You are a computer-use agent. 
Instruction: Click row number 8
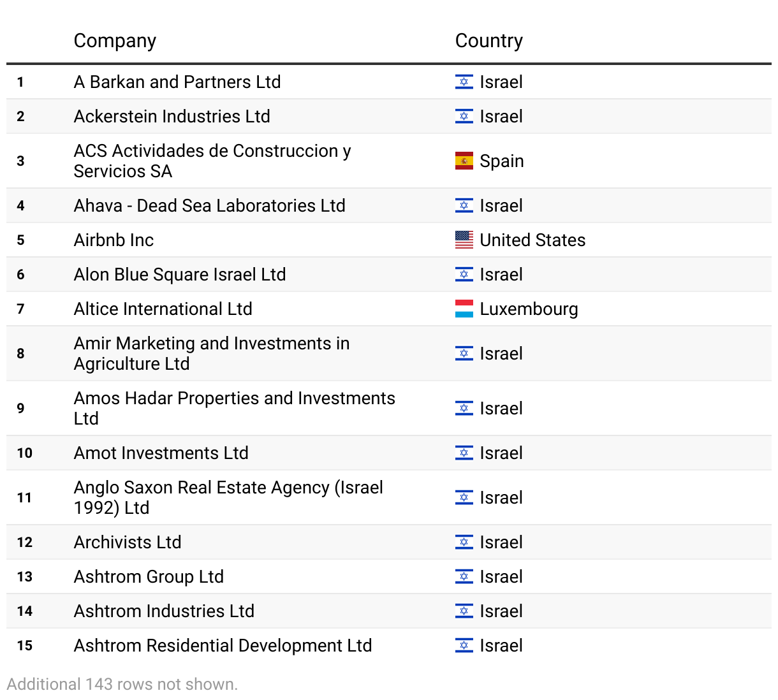pyautogui.click(x=20, y=353)
